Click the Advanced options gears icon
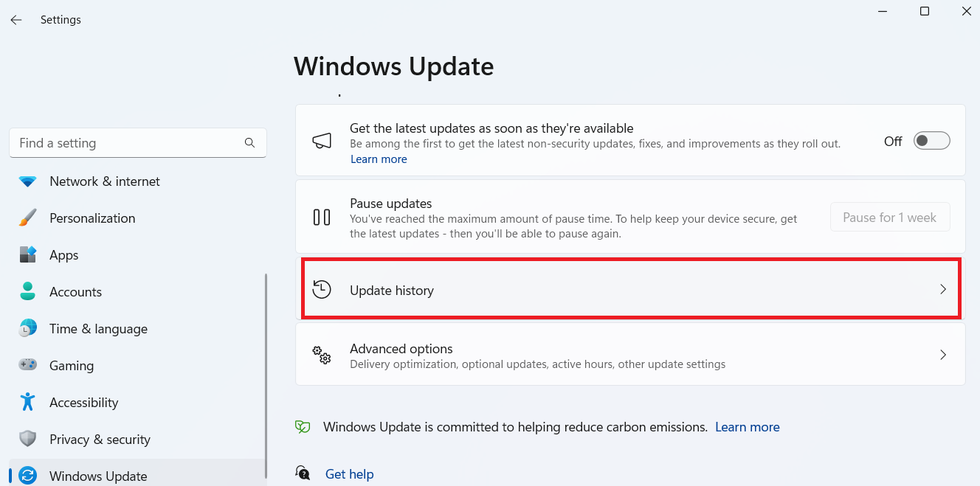The height and width of the screenshot is (486, 980). click(322, 355)
